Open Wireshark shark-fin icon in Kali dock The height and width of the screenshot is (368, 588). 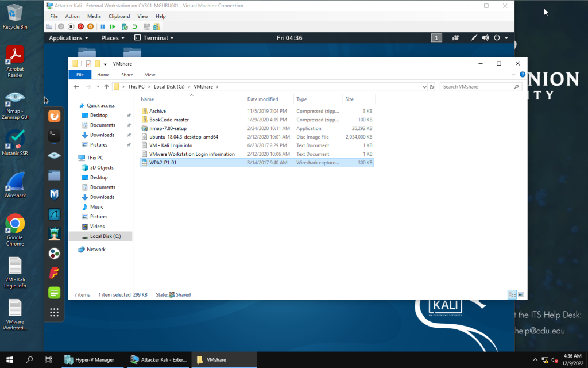coord(55,214)
